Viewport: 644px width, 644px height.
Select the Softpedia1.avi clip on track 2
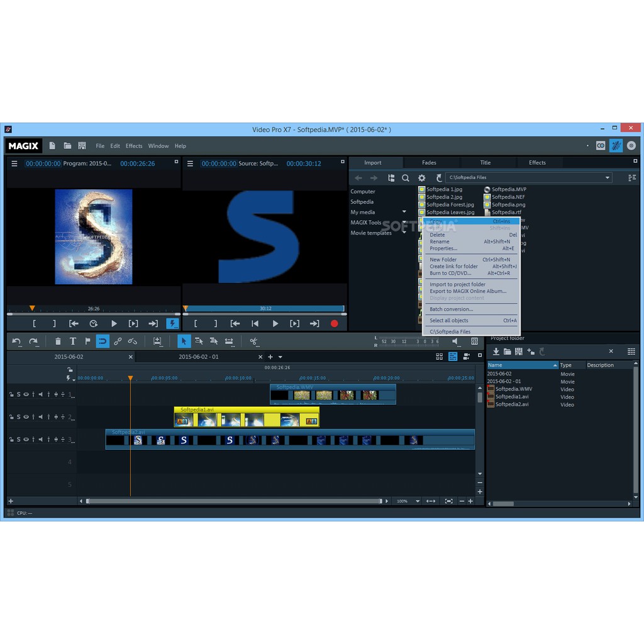tap(247, 417)
